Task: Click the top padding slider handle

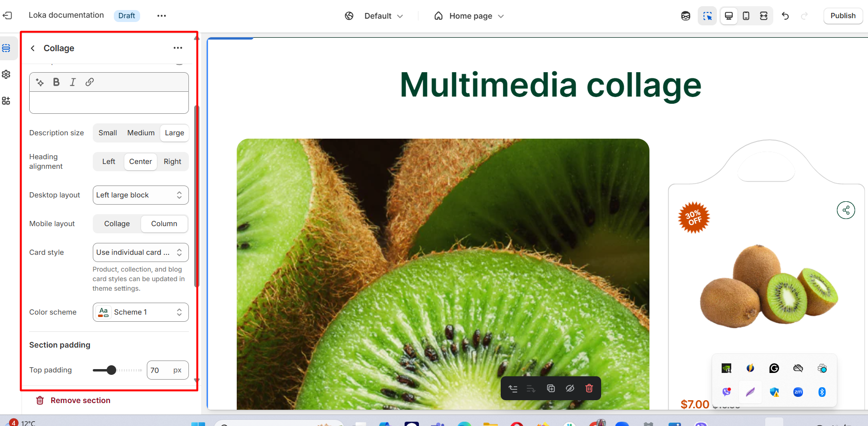Action: [111, 370]
